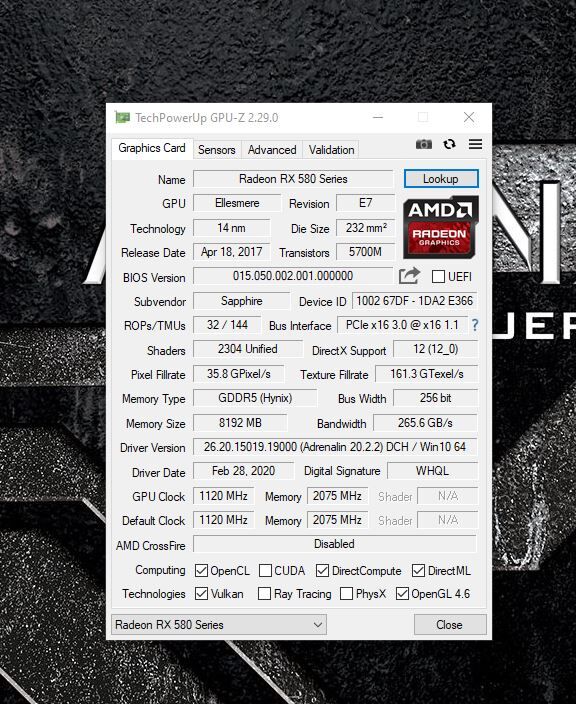Toggle the DirectCompute checkbox
This screenshot has height=704, width=576.
322,571
